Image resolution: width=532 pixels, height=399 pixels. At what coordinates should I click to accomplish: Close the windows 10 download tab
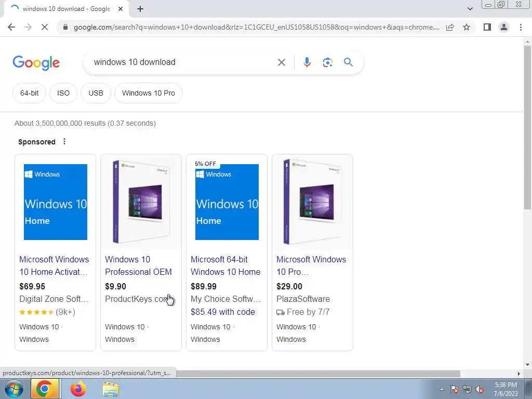point(121,9)
